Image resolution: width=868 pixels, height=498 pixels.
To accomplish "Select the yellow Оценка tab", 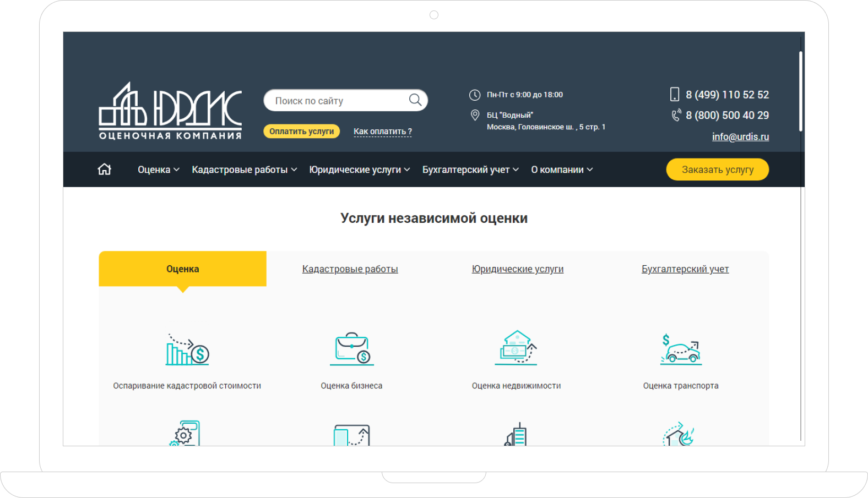I will click(x=182, y=269).
